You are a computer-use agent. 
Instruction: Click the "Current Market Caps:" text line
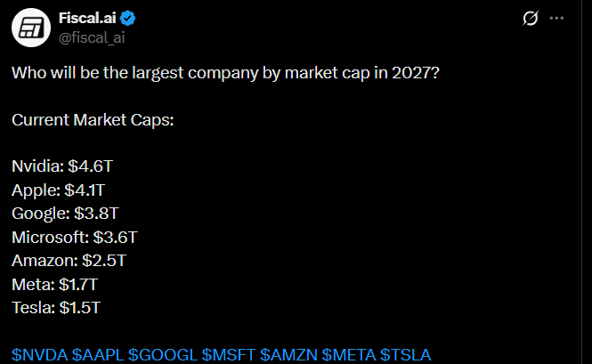[93, 118]
